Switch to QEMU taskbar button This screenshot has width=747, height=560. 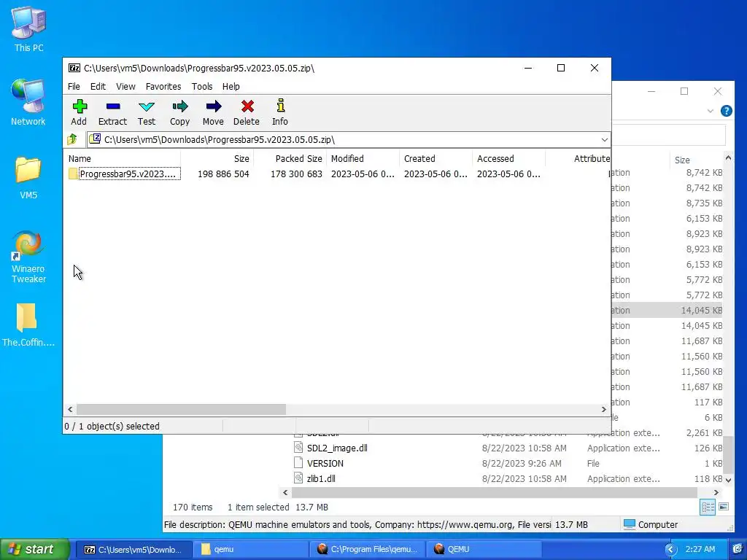(x=484, y=550)
